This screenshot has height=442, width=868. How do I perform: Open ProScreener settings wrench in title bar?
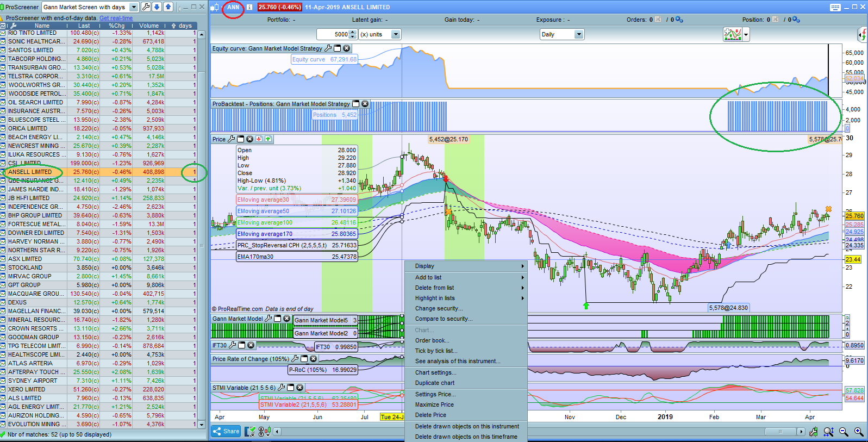point(146,7)
